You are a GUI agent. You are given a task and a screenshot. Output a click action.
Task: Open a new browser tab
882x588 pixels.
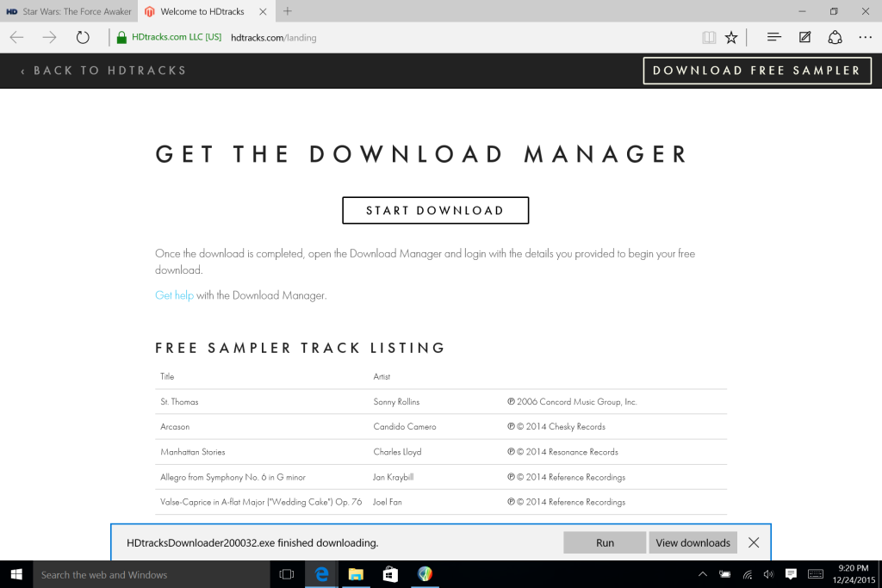click(x=288, y=11)
